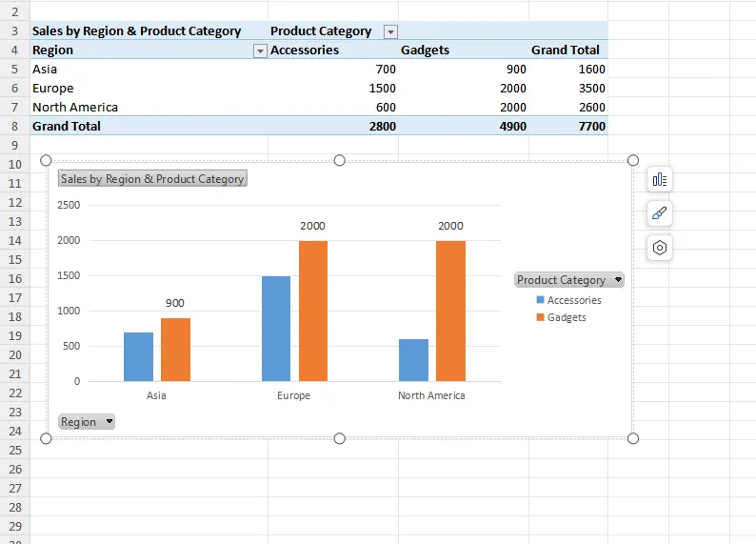Viewport: 756px width, 544px height.
Task: Click the top-left chart resize handle
Action: tap(46, 161)
